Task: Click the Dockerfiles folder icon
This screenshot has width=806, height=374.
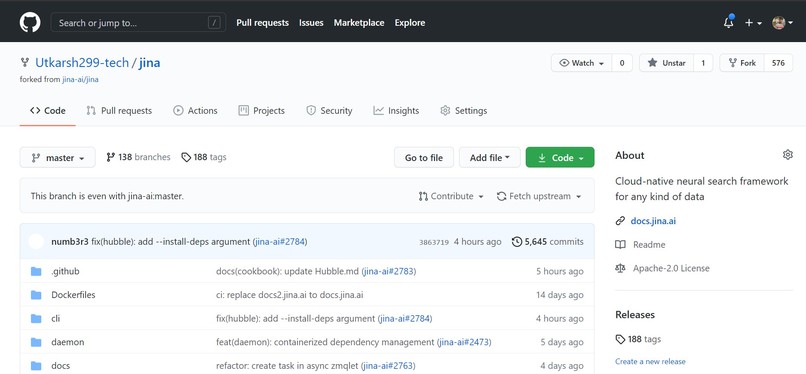Action: click(x=36, y=295)
